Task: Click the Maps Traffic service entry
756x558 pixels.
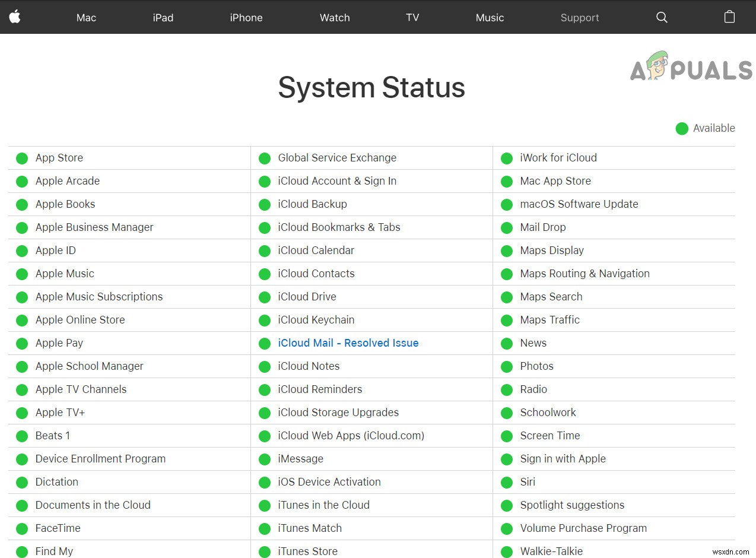Action: coord(549,320)
